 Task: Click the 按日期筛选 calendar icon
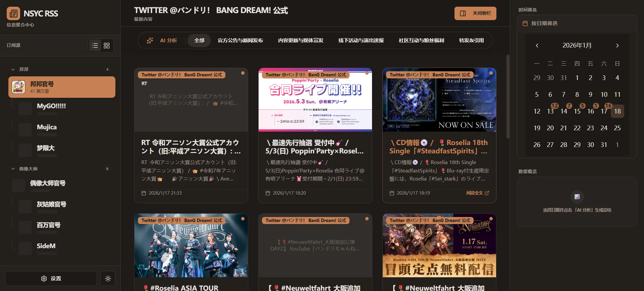(x=525, y=23)
